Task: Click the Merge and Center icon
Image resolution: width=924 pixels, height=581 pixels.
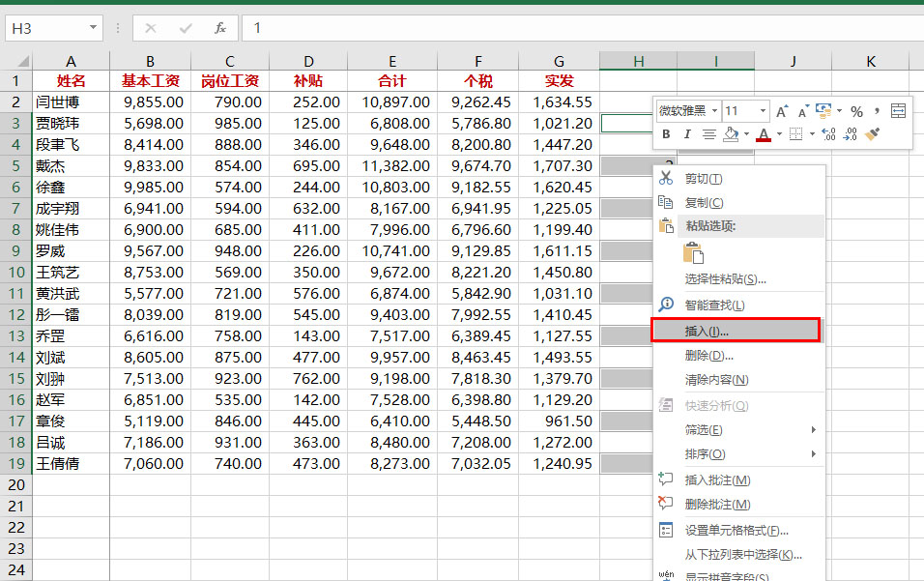Action: (x=898, y=111)
